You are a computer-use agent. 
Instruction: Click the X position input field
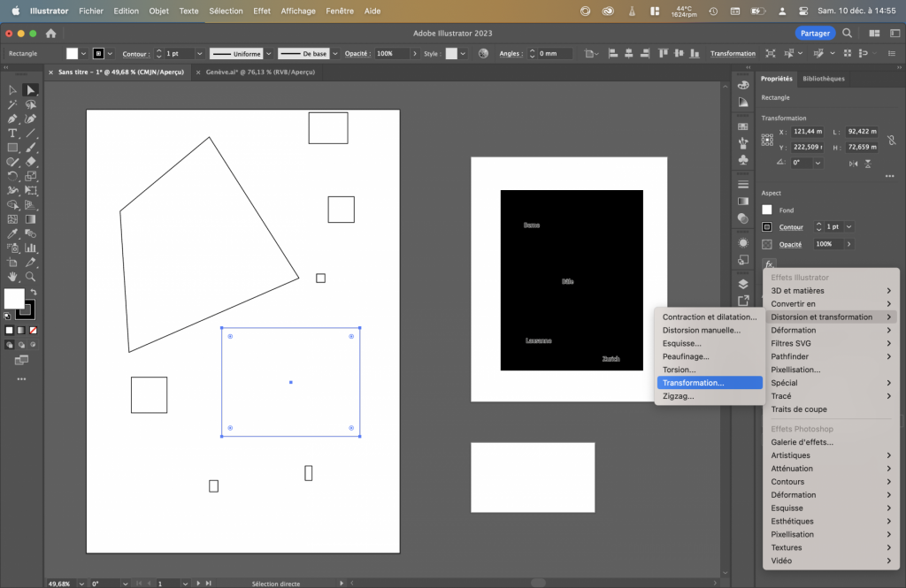click(x=808, y=132)
